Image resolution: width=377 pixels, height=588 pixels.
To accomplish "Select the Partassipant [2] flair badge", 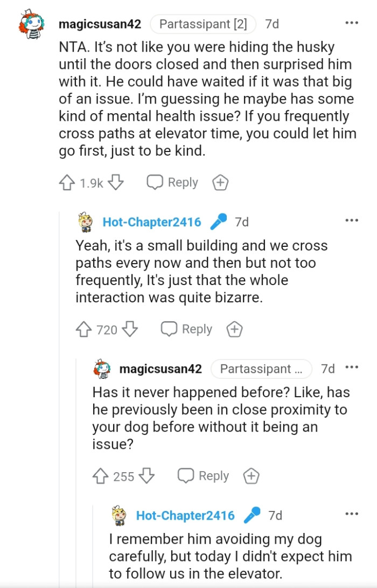I will pos(203,23).
